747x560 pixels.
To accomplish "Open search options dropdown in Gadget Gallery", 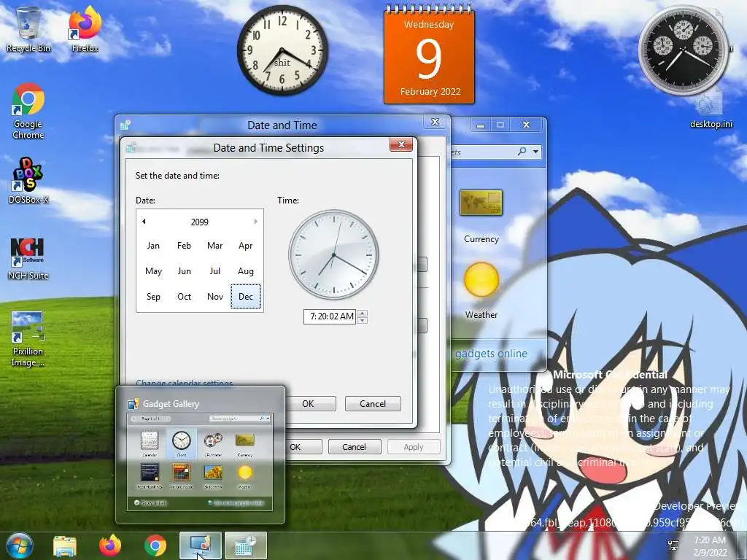I will (x=536, y=152).
